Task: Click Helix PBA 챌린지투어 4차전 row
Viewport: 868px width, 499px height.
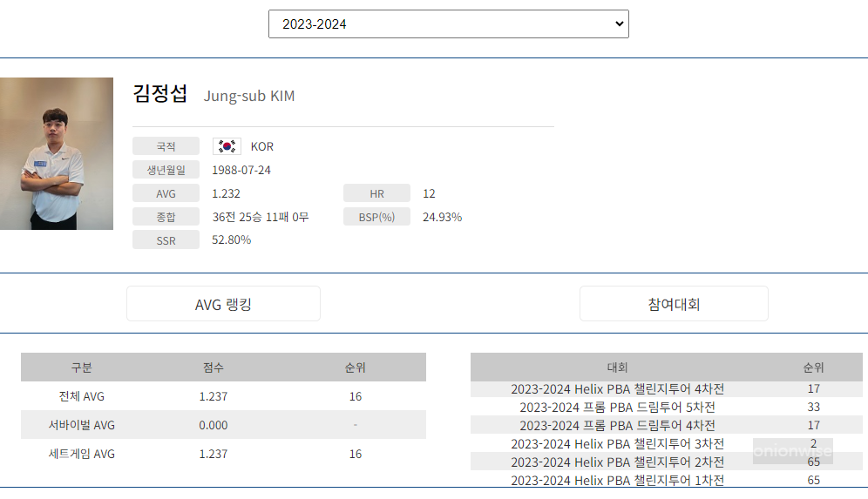Action: pos(667,389)
